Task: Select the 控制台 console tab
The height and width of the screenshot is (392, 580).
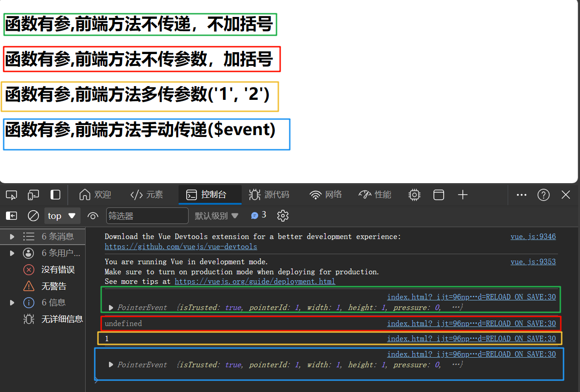Action: coord(210,195)
